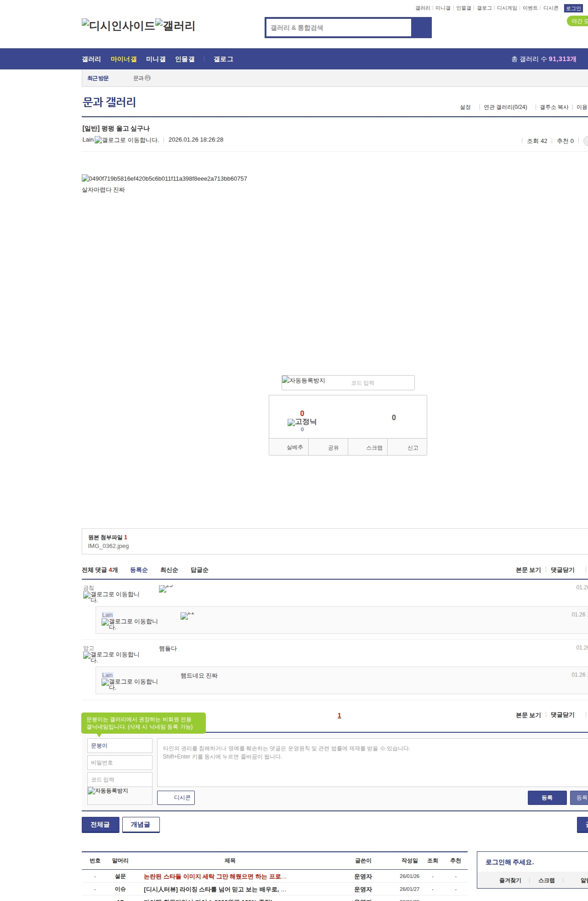588x901 pixels.
Task: Open the gallog icon next to Lain in the post header
Action: (x=127, y=140)
